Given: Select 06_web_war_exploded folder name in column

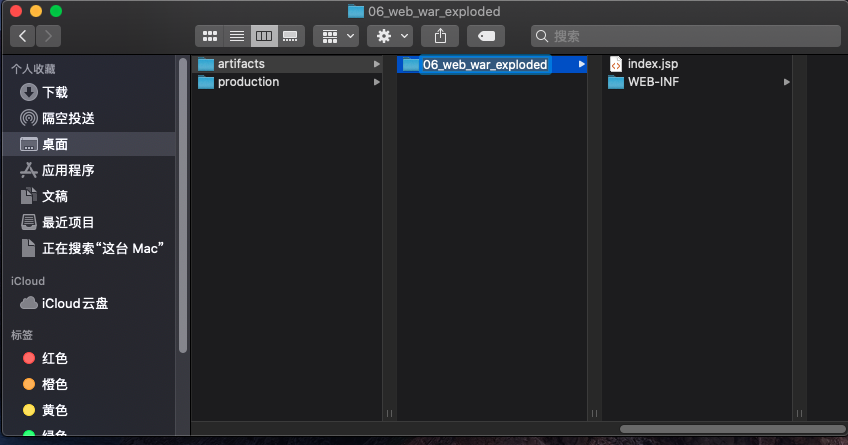Looking at the screenshot, I should point(485,65).
